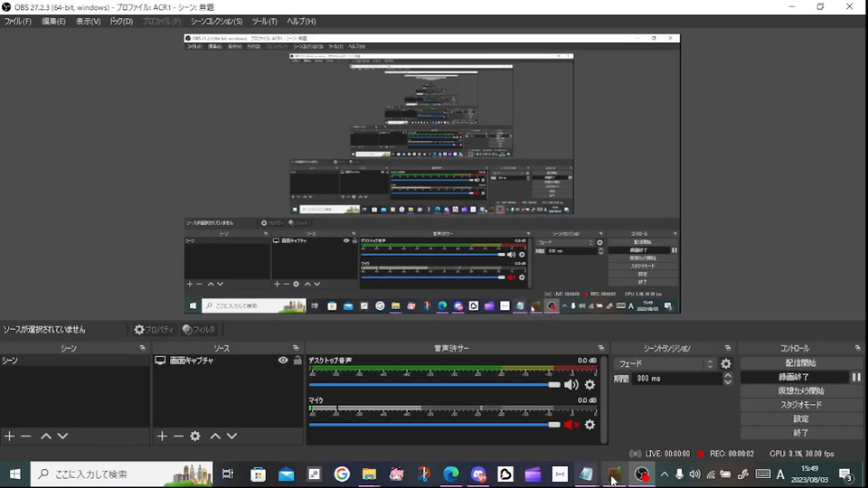The image size is (868, 488).
Task: Add a new source with the plus icon
Action: coord(162,436)
